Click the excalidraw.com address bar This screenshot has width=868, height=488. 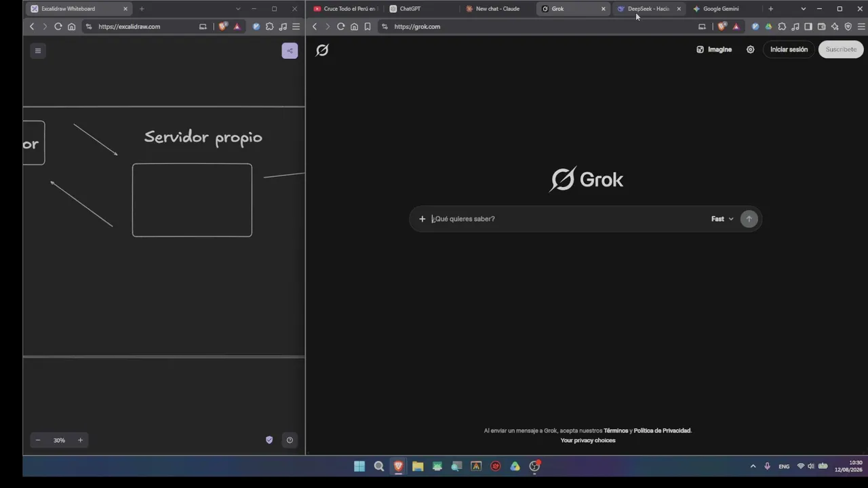[x=139, y=26]
